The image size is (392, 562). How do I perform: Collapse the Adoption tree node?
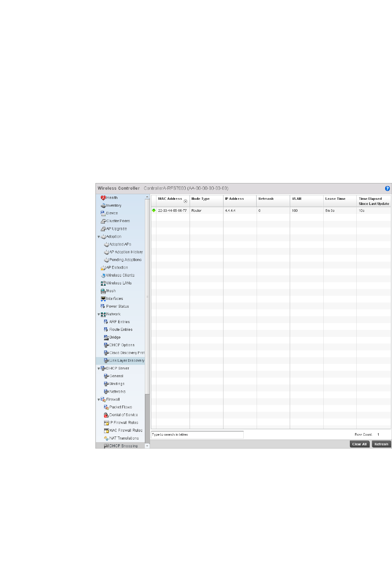pos(98,237)
